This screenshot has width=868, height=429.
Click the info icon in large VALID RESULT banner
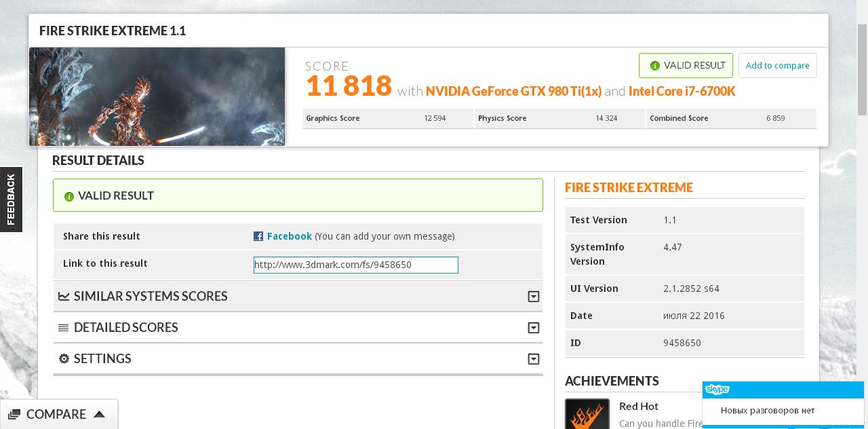(68, 196)
